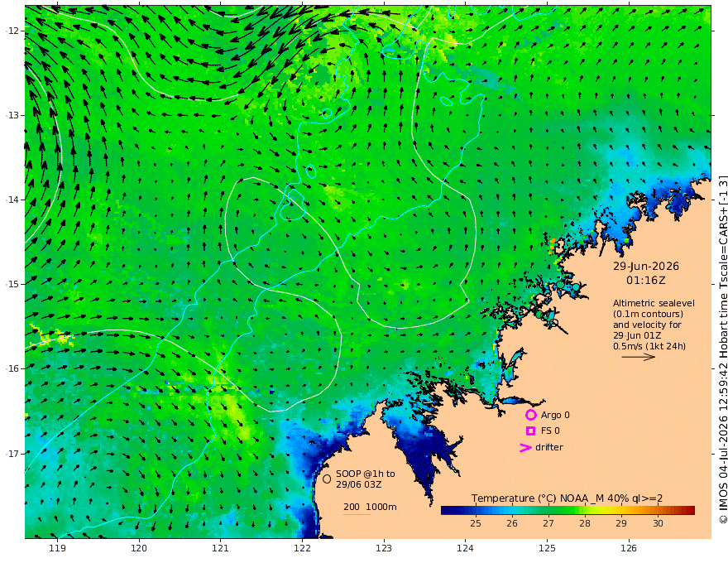
Task: Click the '29-Jun-2026' date text
Action: click(646, 267)
